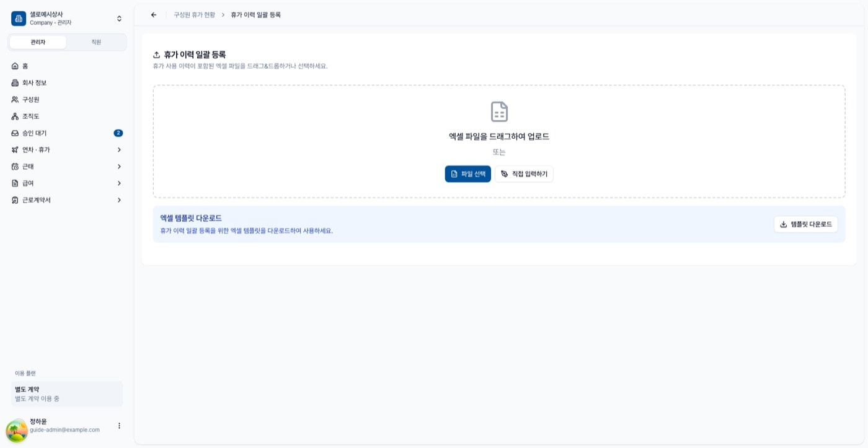Click the 승인 대기 badge showing 2
This screenshot has width=868, height=448.
(x=118, y=133)
